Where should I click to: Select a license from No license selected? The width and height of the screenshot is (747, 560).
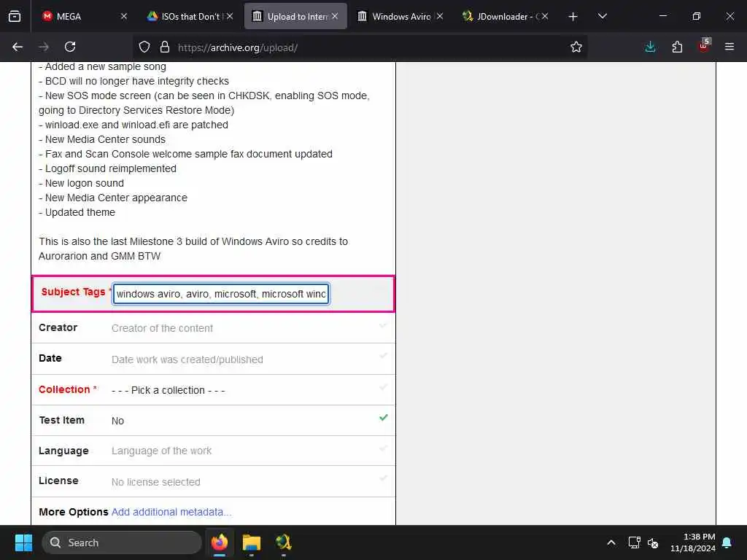point(156,482)
